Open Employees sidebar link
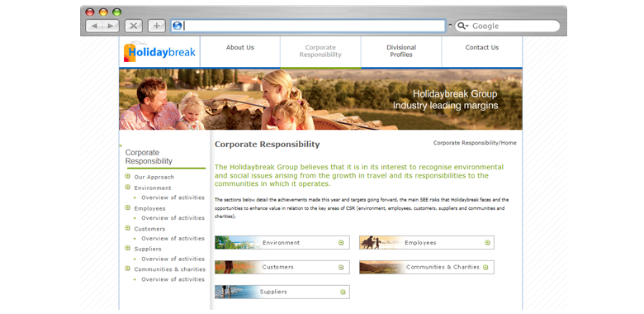 [150, 208]
